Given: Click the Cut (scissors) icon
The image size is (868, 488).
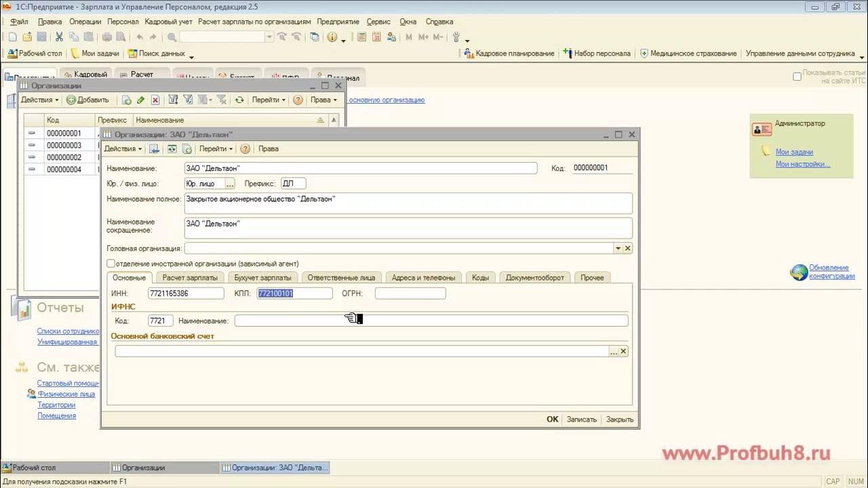Looking at the screenshot, I should [59, 37].
